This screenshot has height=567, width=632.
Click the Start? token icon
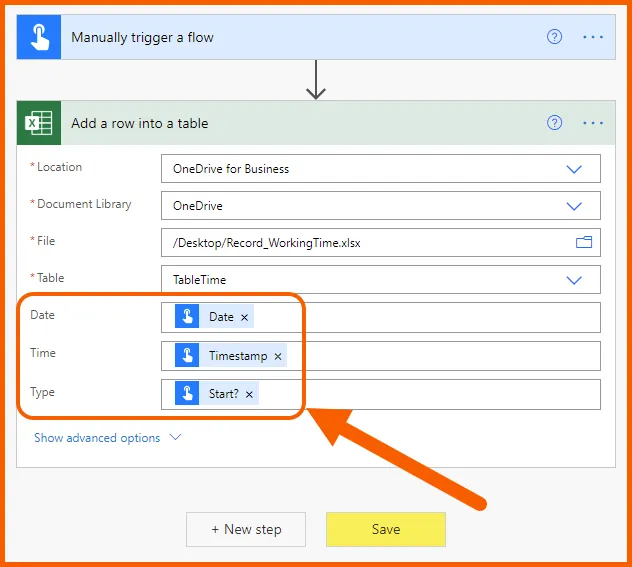[187, 393]
